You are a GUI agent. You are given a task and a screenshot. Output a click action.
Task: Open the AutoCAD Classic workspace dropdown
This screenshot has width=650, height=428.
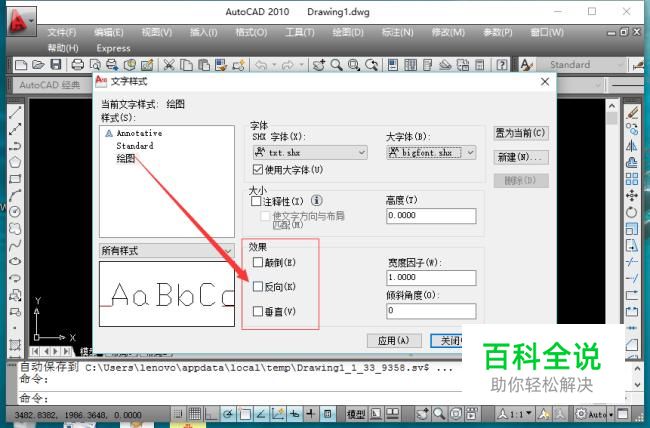(x=52, y=85)
